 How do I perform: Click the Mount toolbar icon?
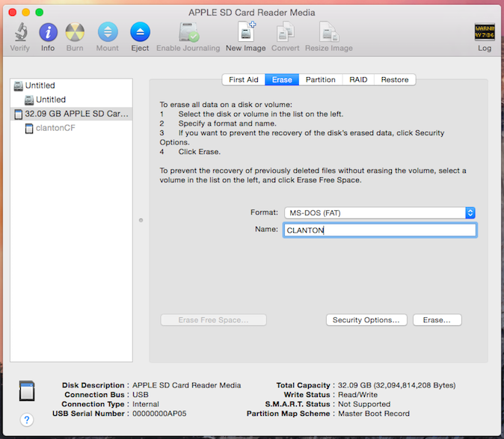[x=107, y=32]
